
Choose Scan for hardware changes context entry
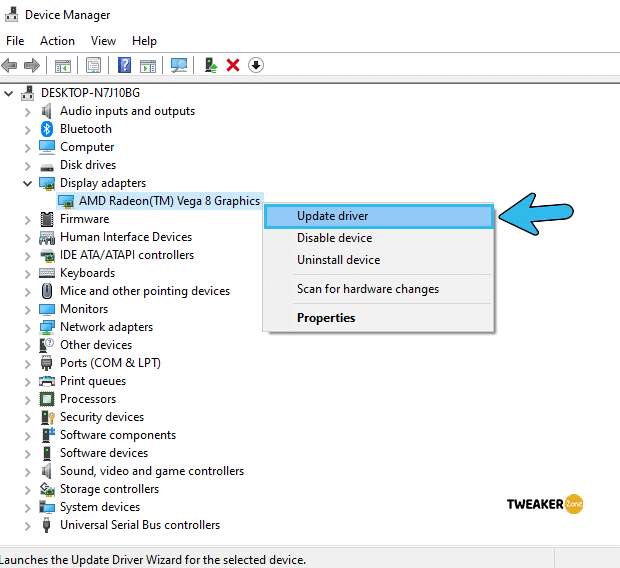pyautogui.click(x=379, y=289)
